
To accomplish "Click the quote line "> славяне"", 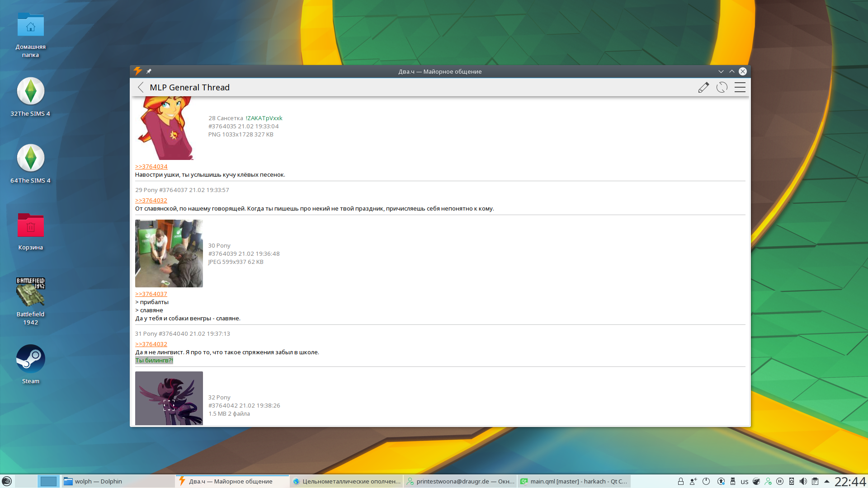I will [149, 310].
